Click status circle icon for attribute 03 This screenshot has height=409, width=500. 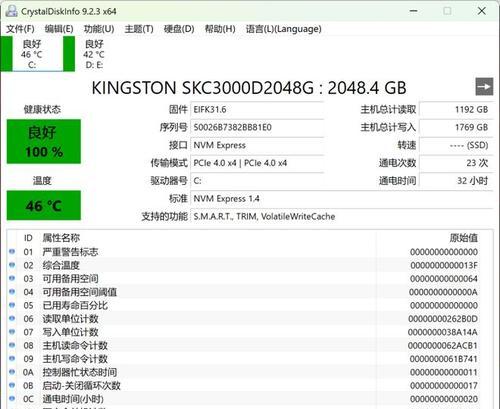(12, 278)
